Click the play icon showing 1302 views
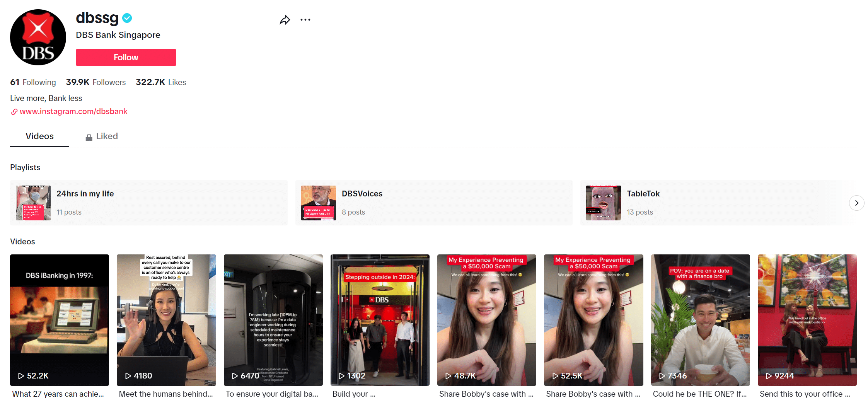This screenshot has width=868, height=399. click(341, 376)
